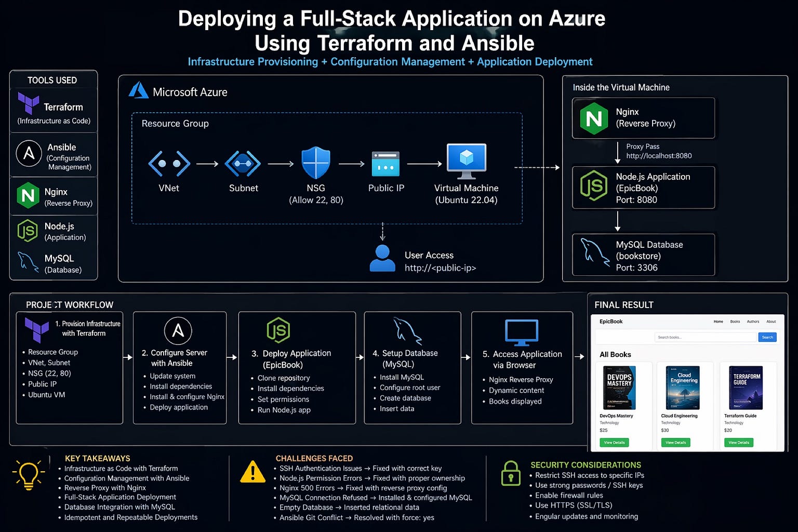The height and width of the screenshot is (532, 798).
Task: Open the Cloud Engineering book cover
Action: (x=683, y=388)
